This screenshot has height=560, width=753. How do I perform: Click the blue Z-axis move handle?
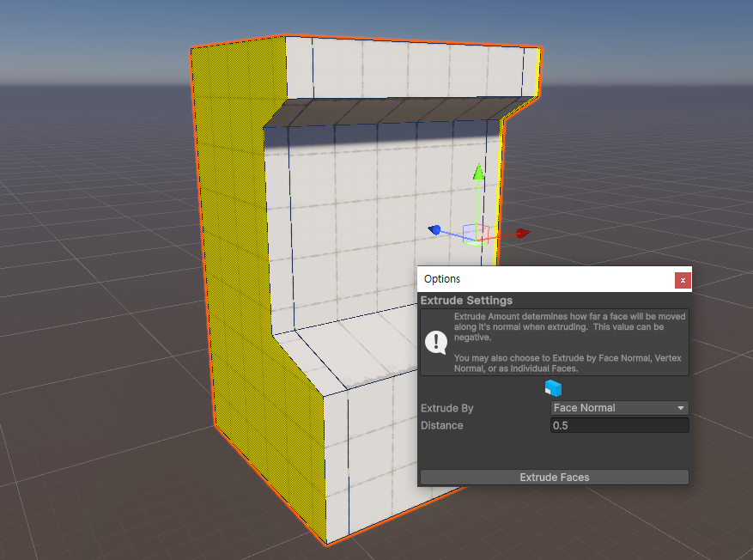point(435,230)
